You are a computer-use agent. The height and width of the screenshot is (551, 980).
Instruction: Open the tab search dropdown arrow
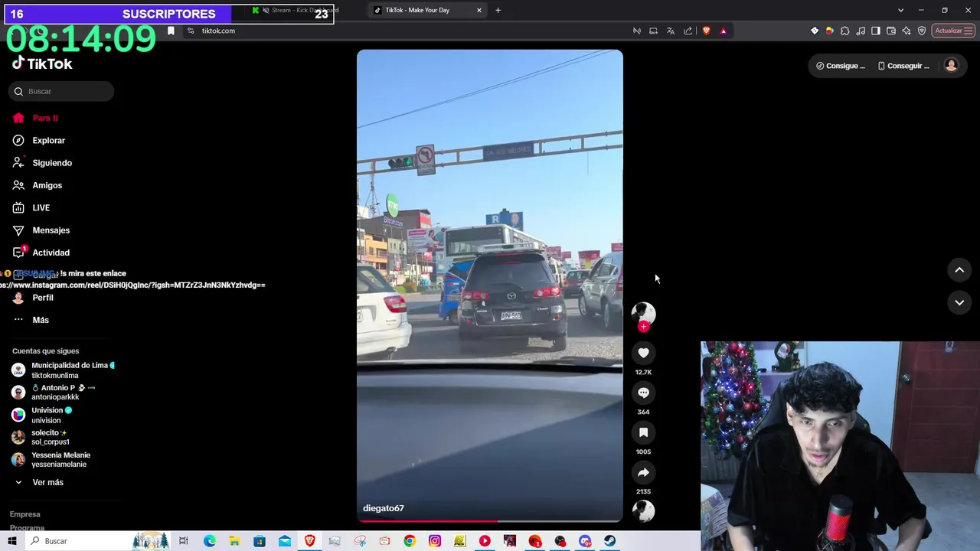pyautogui.click(x=900, y=10)
